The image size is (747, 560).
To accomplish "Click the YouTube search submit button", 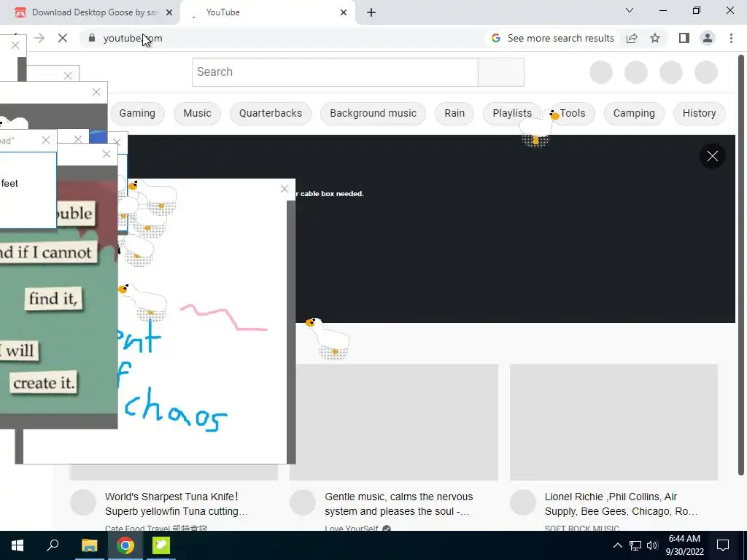I will pos(501,72).
